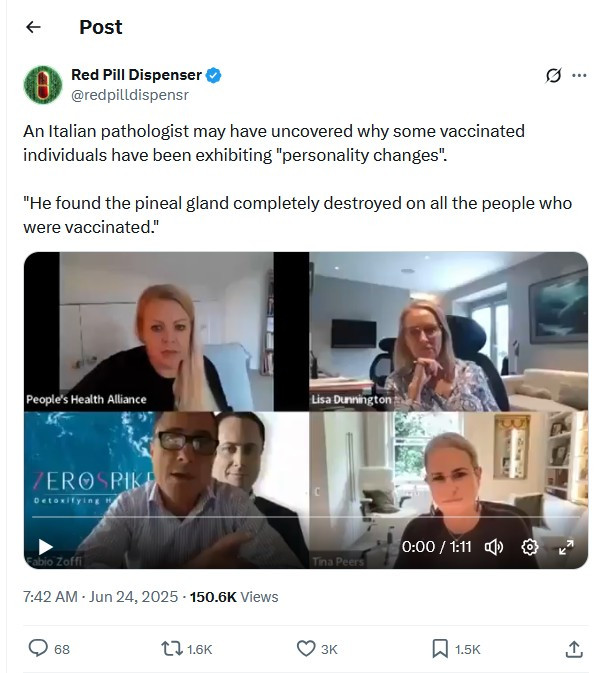
Task: Reply to the post via comment icon
Action: click(x=38, y=648)
